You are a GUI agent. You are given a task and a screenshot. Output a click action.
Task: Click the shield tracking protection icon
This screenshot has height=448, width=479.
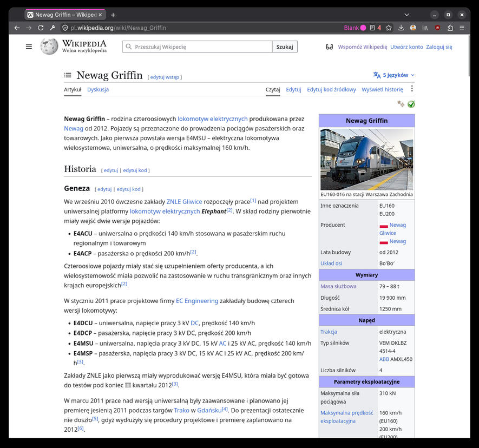(65, 28)
